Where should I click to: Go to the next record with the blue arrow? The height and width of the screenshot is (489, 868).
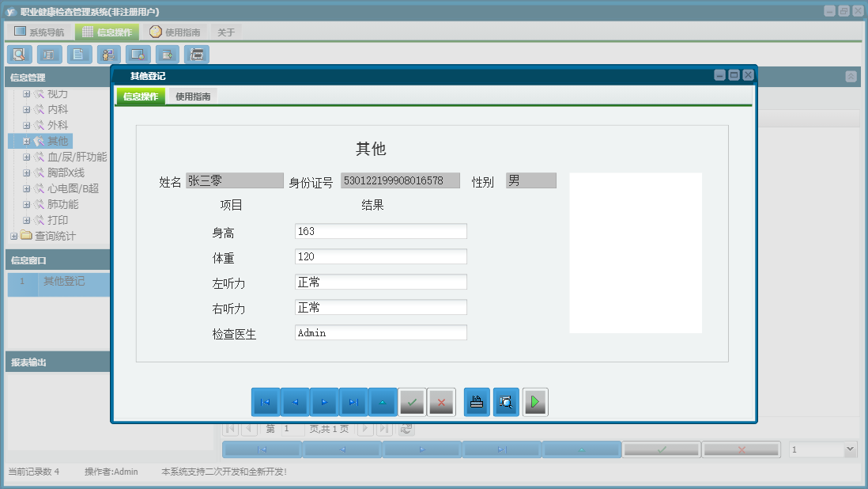[324, 402]
